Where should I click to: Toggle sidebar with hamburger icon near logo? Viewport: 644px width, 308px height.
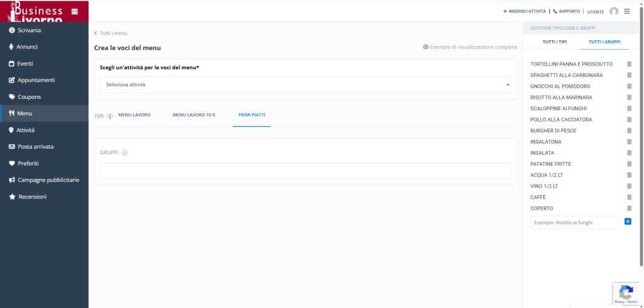click(x=75, y=11)
